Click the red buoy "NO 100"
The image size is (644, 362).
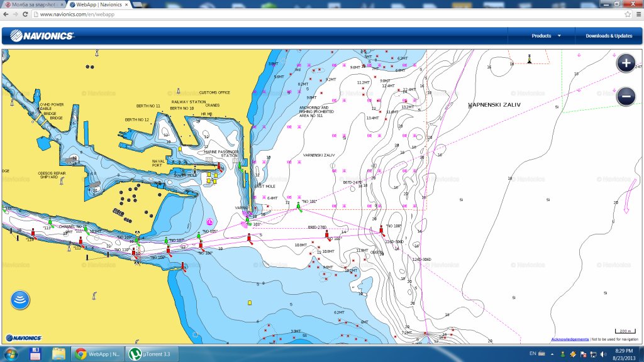[x=382, y=229]
